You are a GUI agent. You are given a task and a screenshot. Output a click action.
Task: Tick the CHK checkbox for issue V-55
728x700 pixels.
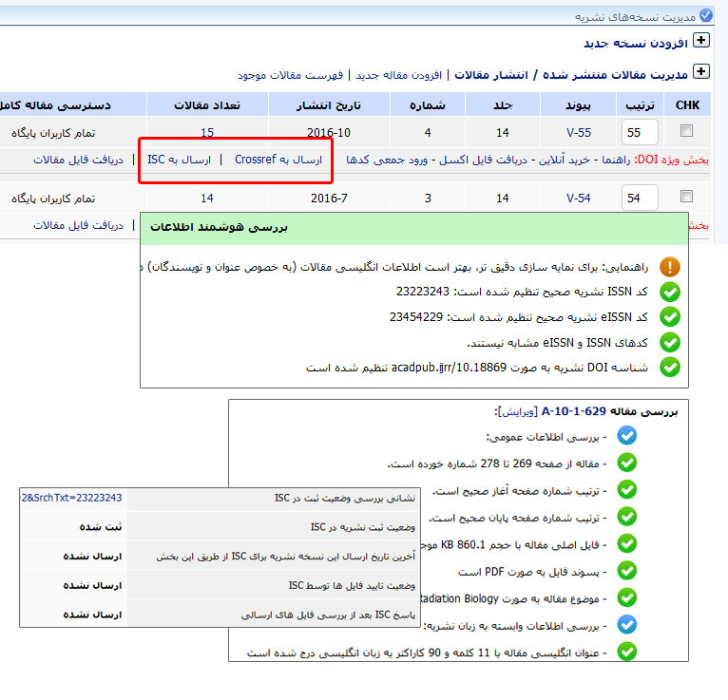click(x=686, y=131)
